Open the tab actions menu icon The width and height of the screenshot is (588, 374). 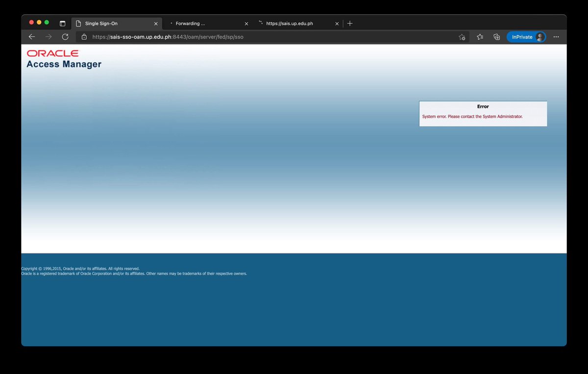(x=63, y=23)
